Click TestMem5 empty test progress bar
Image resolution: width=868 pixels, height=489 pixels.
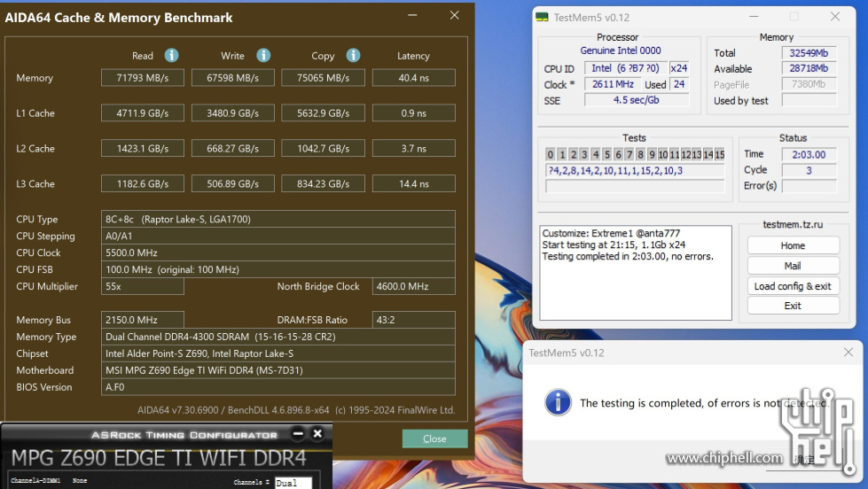tap(635, 186)
